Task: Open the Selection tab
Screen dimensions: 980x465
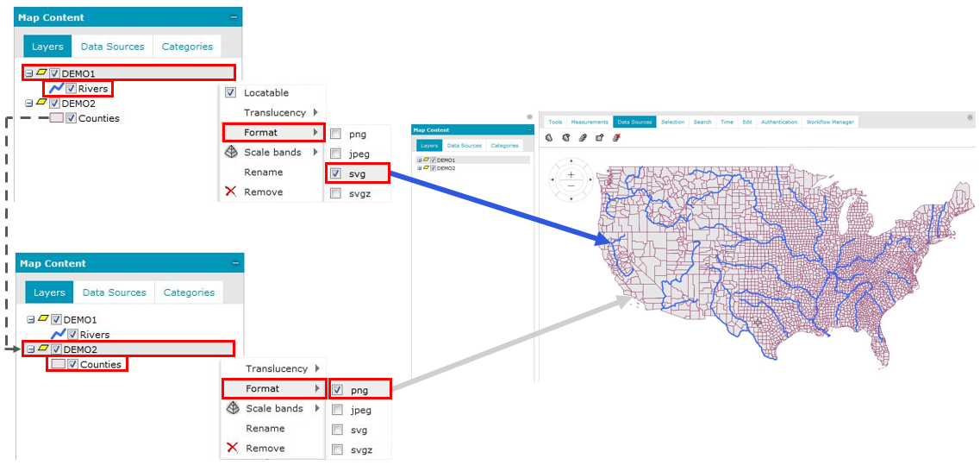Action: [x=672, y=123]
